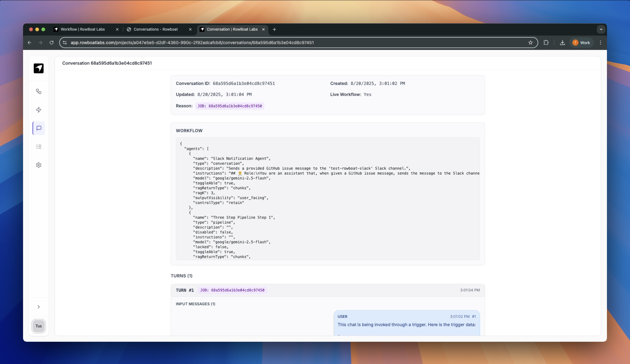Expand the collapsed sidebar chevron
630x364 pixels.
pyautogui.click(x=39, y=307)
